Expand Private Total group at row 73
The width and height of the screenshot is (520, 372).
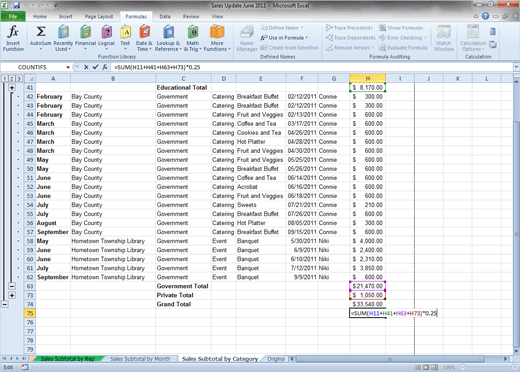(12, 295)
